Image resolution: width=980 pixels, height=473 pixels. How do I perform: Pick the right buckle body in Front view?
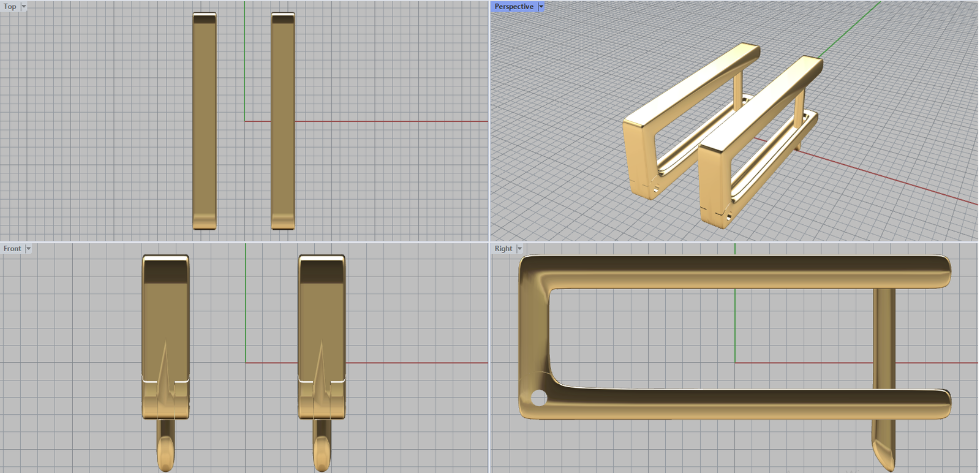point(322,306)
